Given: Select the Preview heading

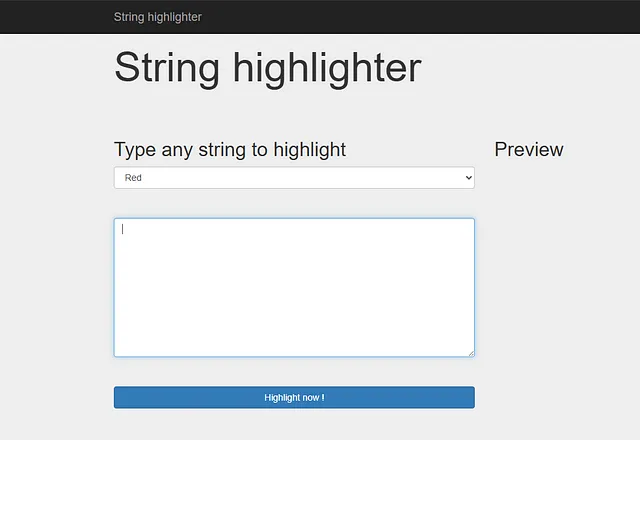Looking at the screenshot, I should tap(529, 149).
